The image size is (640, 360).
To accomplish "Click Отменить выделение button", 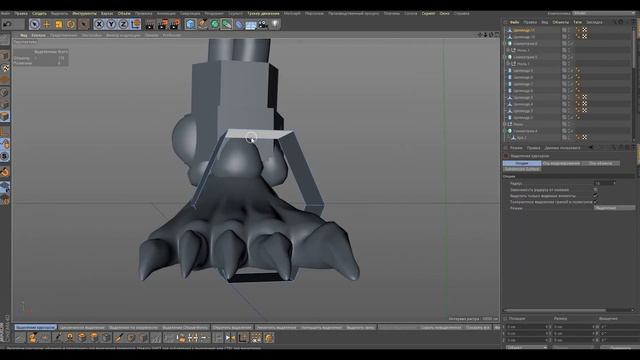I will pyautogui.click(x=232, y=327).
